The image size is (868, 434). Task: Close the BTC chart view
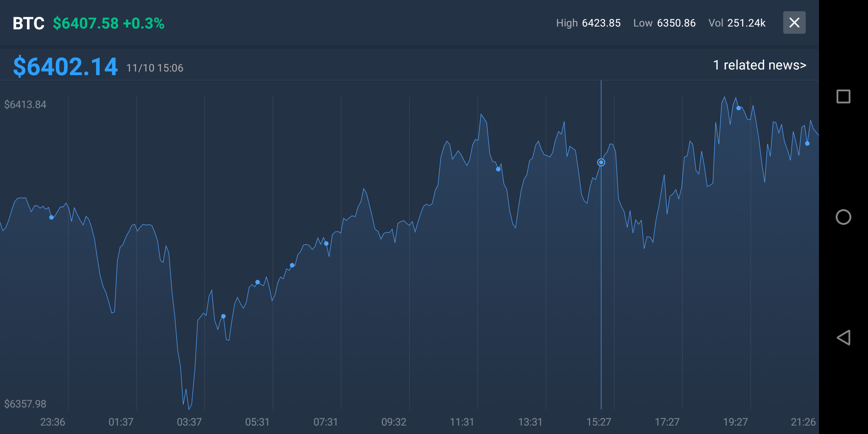click(794, 23)
